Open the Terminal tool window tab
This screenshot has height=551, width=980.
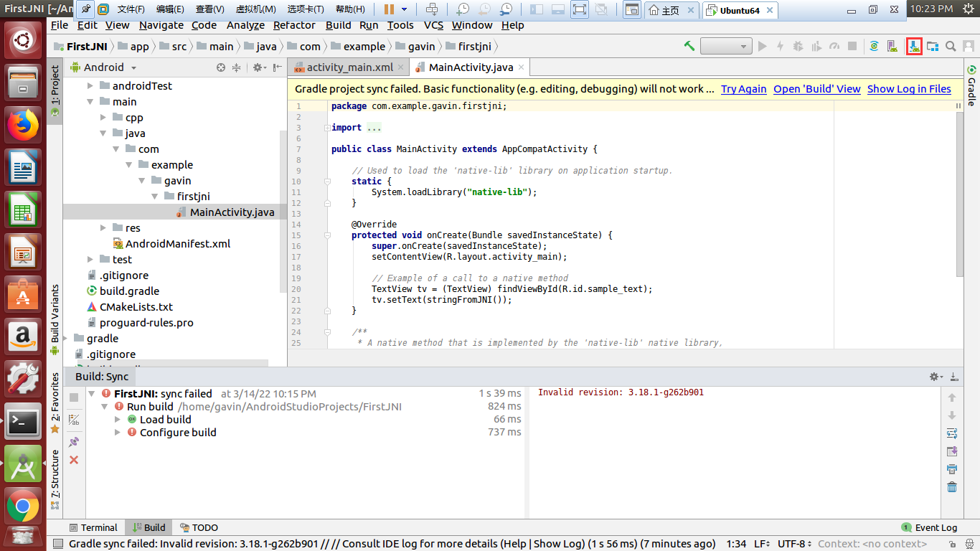click(x=93, y=527)
